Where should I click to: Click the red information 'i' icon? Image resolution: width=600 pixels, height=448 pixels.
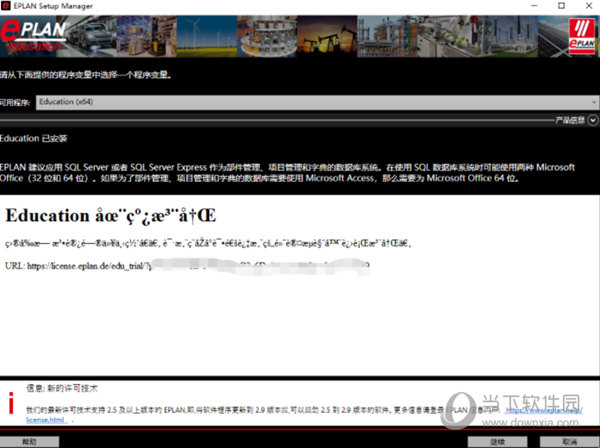[x=11, y=403]
